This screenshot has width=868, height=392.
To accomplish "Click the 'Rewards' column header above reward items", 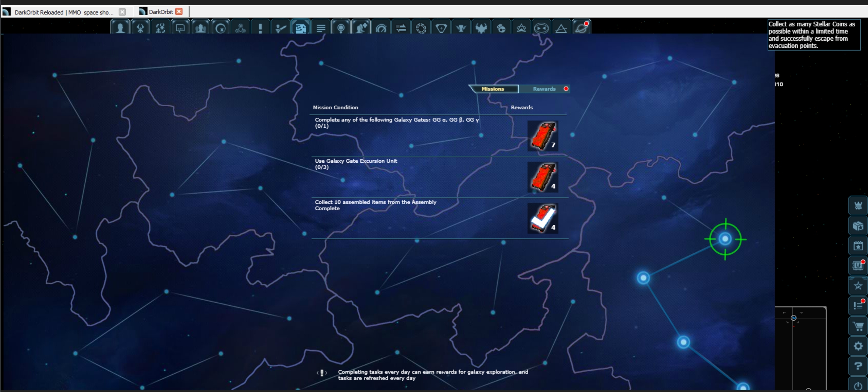I will pos(522,107).
